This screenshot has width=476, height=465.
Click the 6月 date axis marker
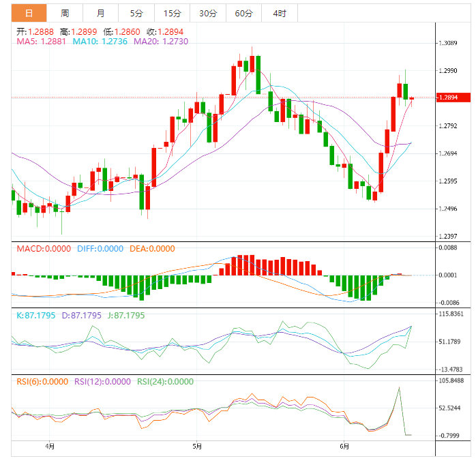pos(344,446)
